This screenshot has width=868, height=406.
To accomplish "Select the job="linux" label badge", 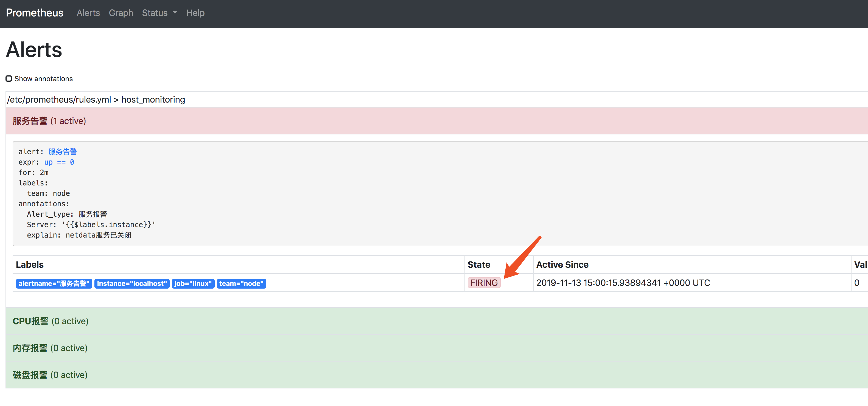I will (193, 283).
